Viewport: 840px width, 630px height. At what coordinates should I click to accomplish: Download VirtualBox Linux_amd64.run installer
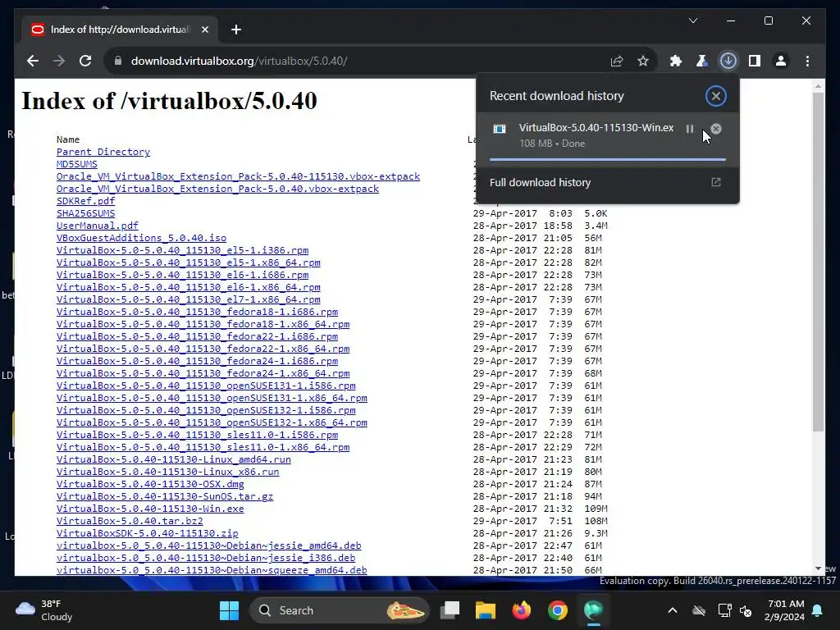click(x=174, y=459)
